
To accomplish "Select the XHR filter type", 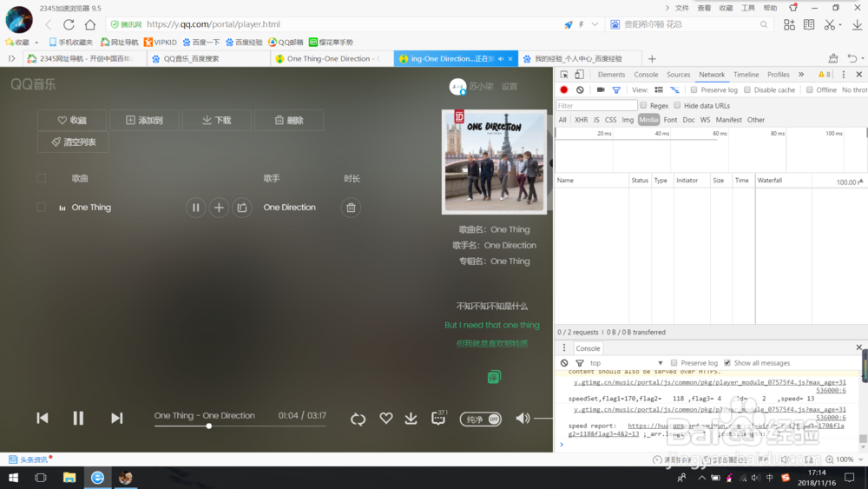I will click(x=581, y=120).
